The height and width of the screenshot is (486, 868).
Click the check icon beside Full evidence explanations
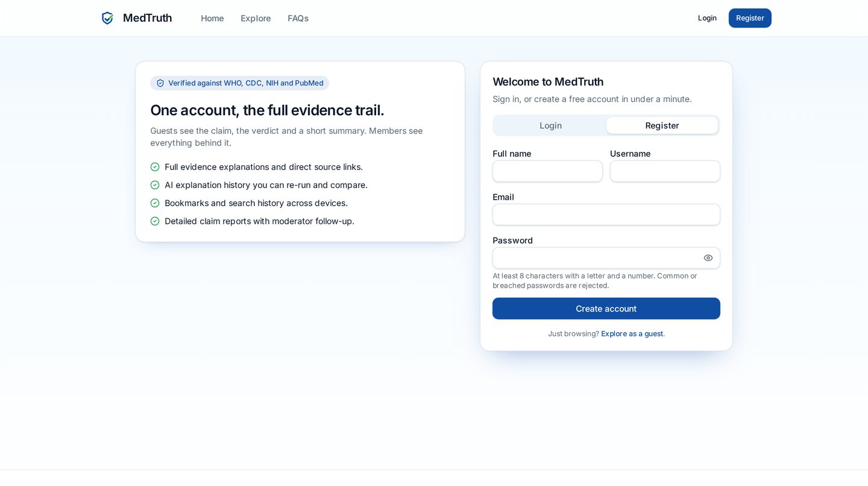point(155,167)
